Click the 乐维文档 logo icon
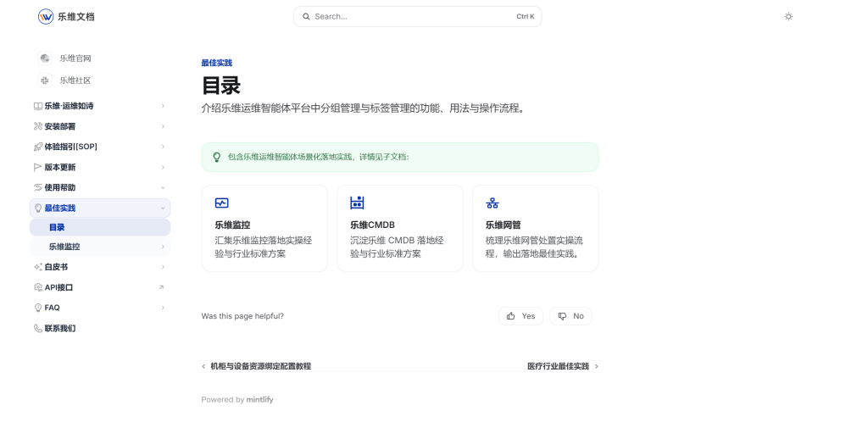This screenshot has width=868, height=439. click(x=46, y=17)
